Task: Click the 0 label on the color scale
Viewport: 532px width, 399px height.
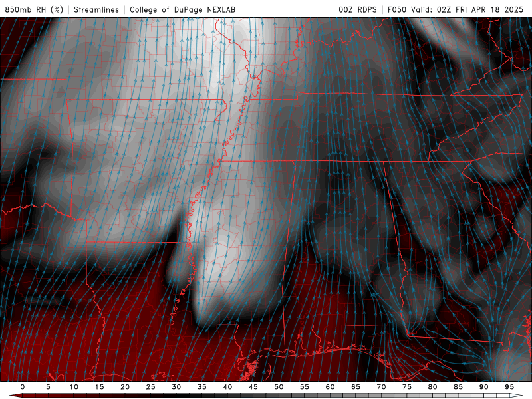Action: click(x=23, y=387)
